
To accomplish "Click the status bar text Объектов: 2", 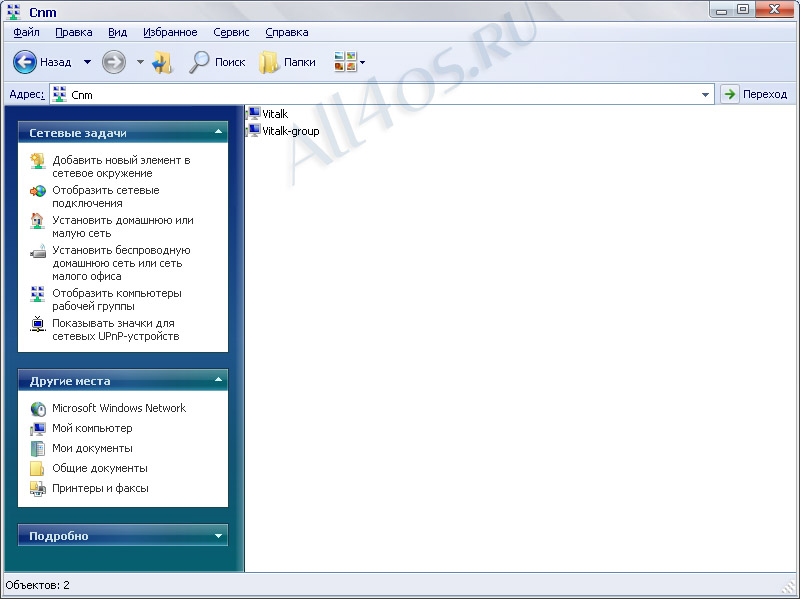I will pos(37,585).
